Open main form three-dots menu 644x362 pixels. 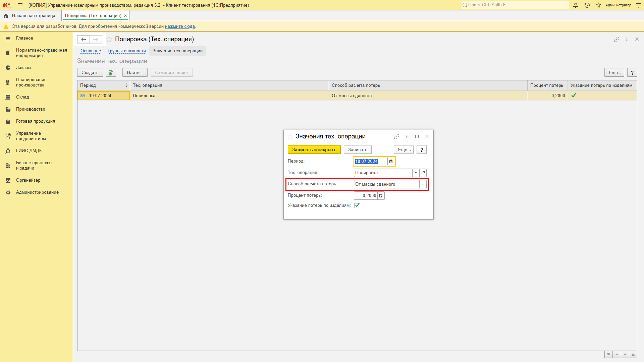click(627, 39)
